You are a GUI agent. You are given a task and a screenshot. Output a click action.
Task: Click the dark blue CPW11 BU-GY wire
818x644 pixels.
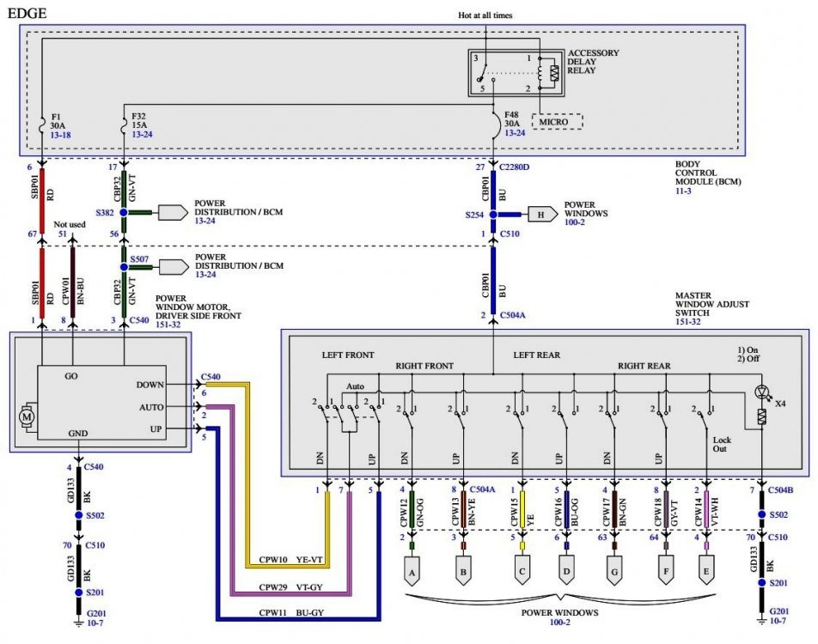coord(292,616)
